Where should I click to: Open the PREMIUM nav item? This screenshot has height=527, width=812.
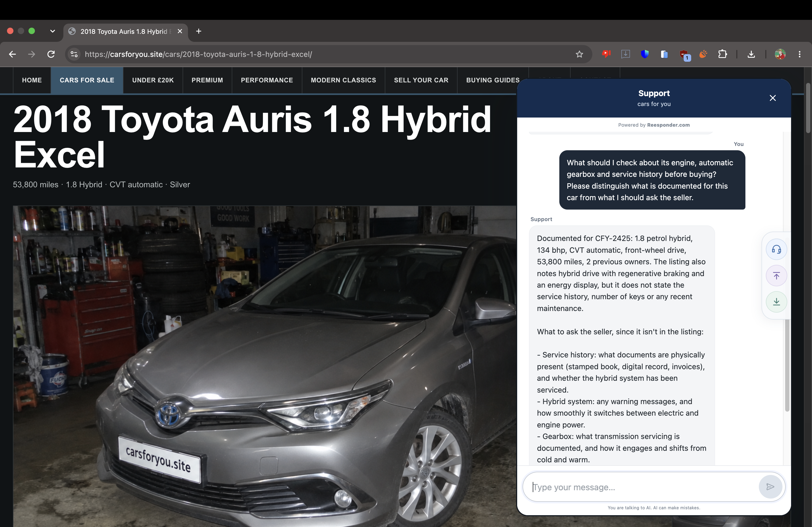[x=207, y=80]
